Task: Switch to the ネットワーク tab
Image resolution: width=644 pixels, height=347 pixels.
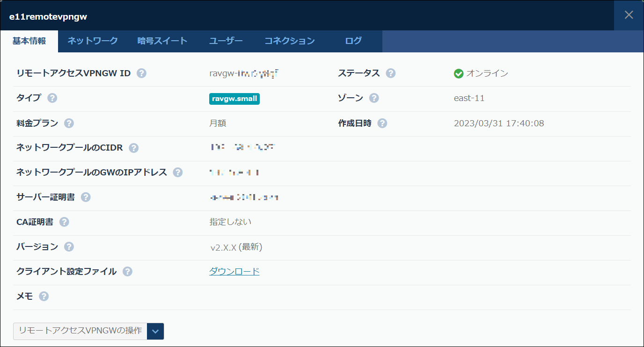Action: (92, 41)
